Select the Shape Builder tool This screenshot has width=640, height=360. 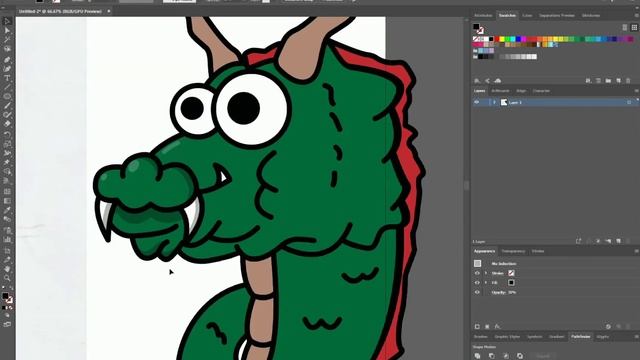pyautogui.click(x=7, y=172)
